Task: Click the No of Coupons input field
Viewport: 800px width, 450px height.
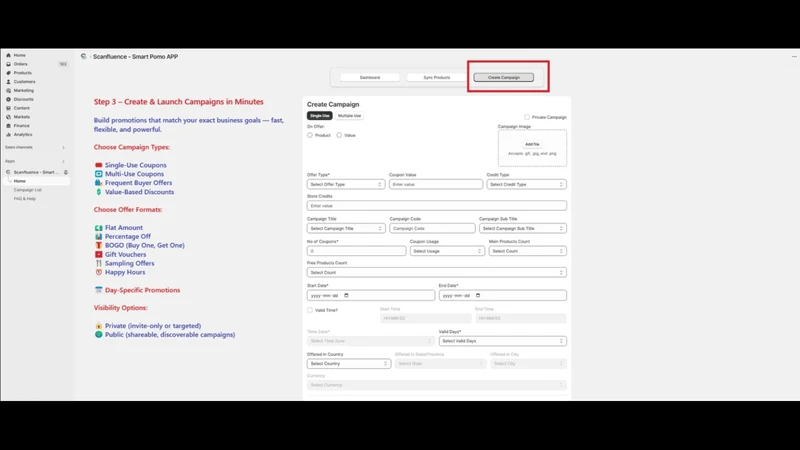Action: coord(356,251)
